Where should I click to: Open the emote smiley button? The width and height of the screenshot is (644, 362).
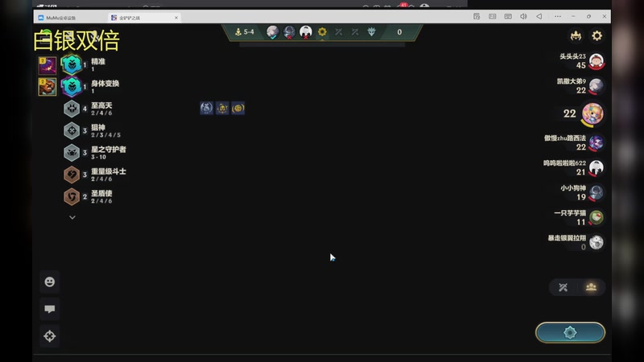pos(50,282)
